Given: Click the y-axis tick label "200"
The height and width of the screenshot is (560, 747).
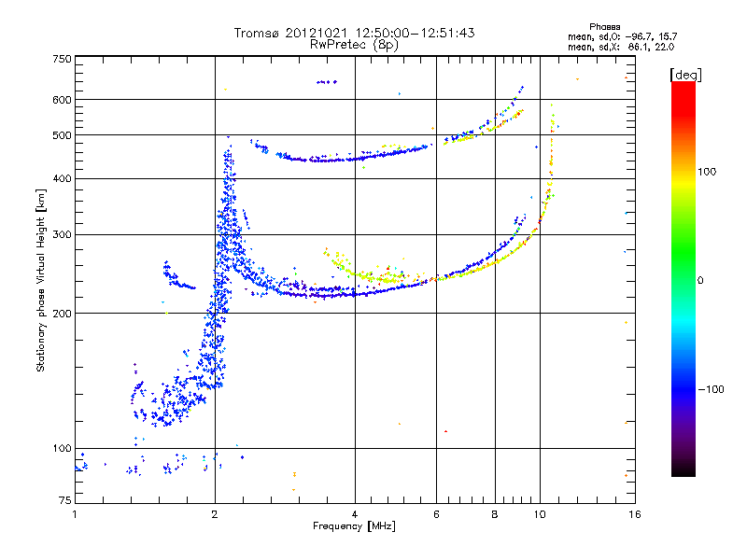Looking at the screenshot, I should (62, 314).
